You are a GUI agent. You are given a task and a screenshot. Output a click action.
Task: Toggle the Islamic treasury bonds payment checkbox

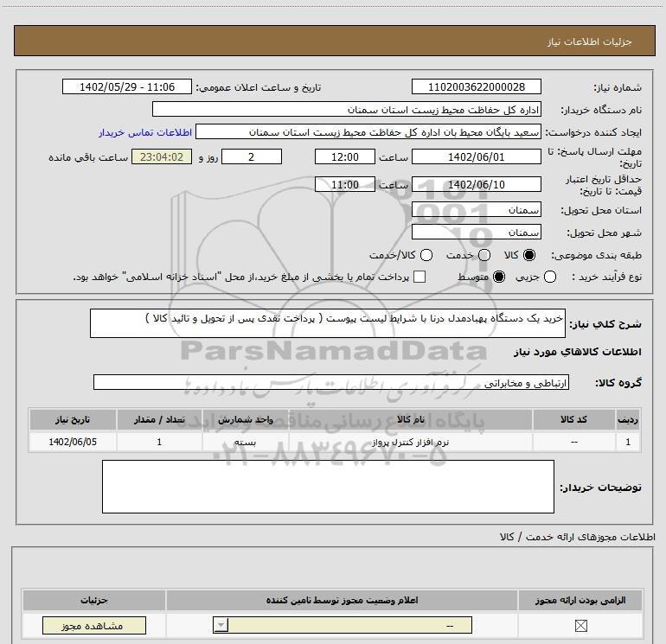420,277
